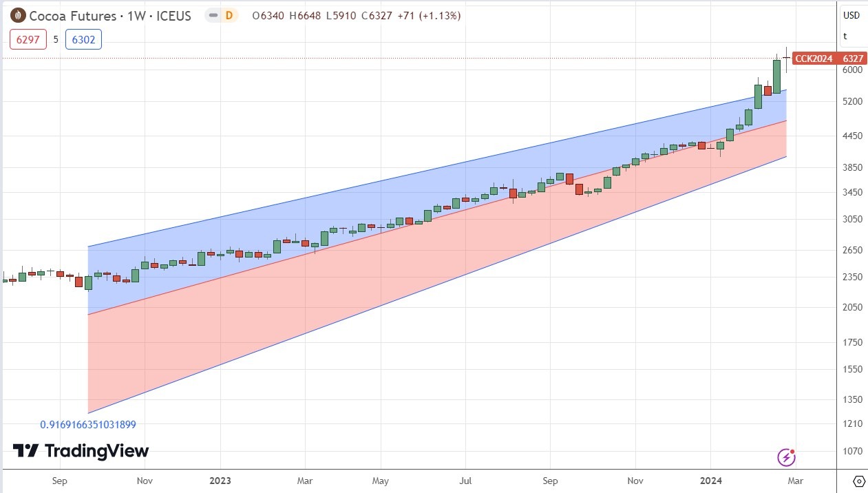Click the 1070 price axis label
The height and width of the screenshot is (493, 868).
point(852,451)
